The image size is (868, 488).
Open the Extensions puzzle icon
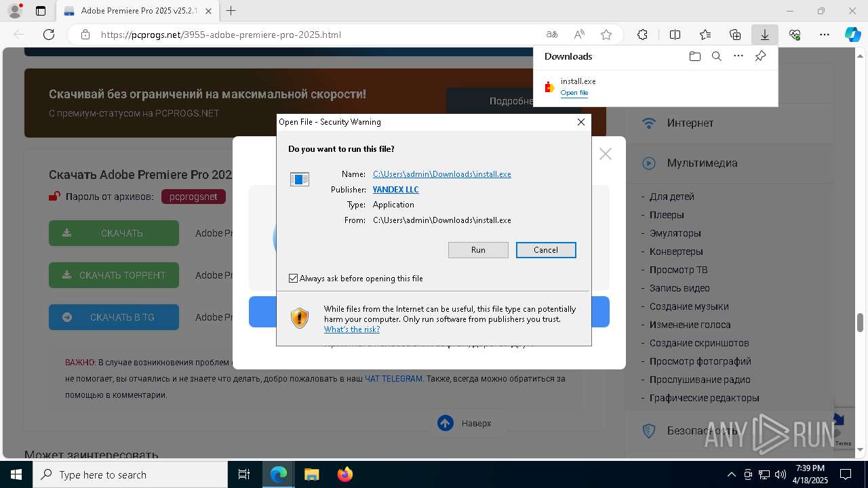[x=643, y=35]
